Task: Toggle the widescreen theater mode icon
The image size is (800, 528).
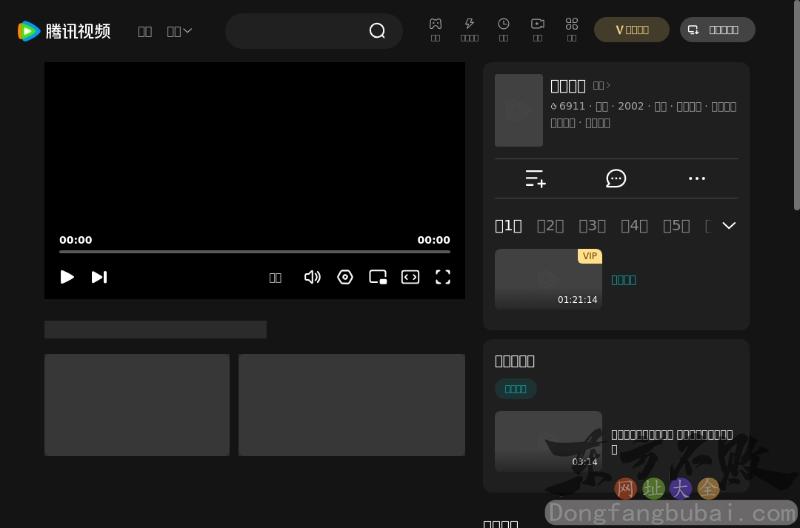Action: tap(410, 277)
